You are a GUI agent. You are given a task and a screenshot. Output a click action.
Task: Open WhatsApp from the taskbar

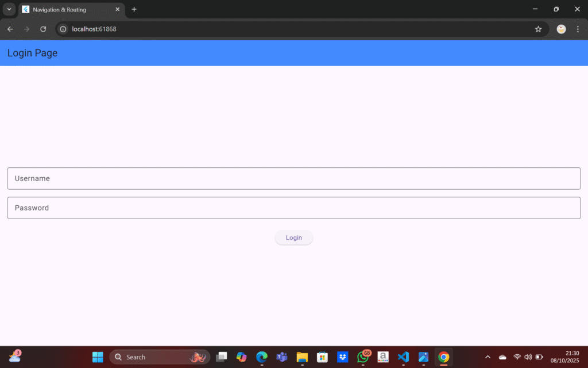pos(363,357)
